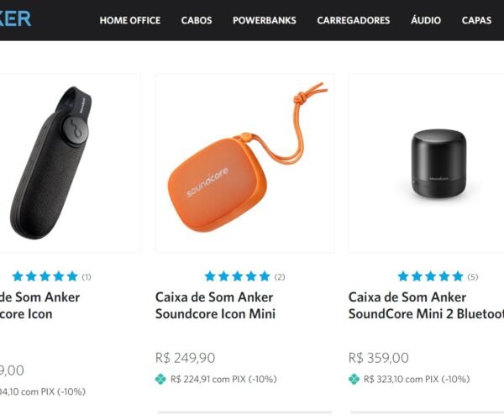View the black Soundcore Icon speaker image

coord(70,163)
